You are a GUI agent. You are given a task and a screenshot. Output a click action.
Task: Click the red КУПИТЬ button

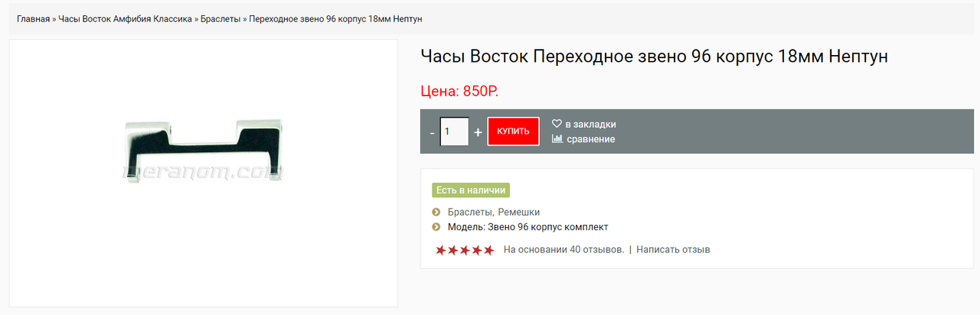coord(513,132)
